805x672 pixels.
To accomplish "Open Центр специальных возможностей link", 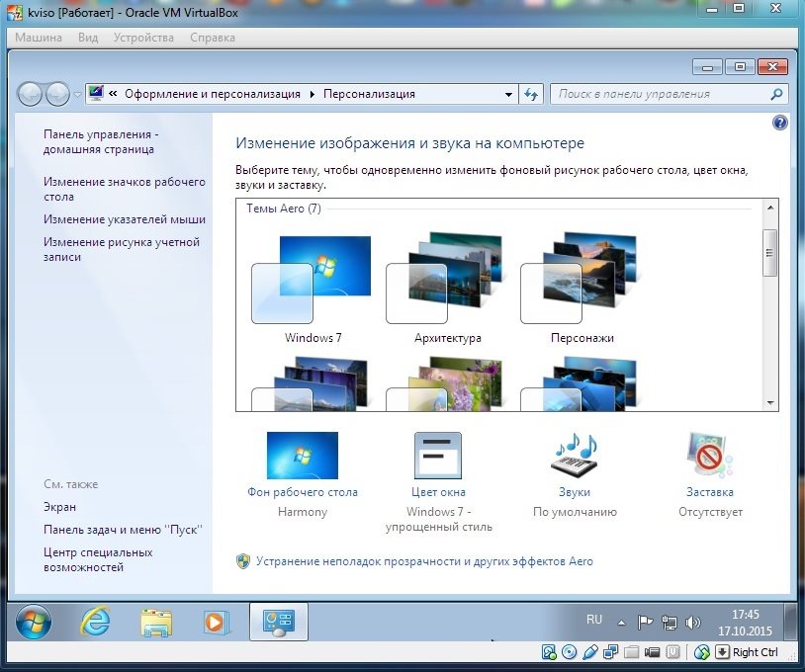I will (x=98, y=559).
